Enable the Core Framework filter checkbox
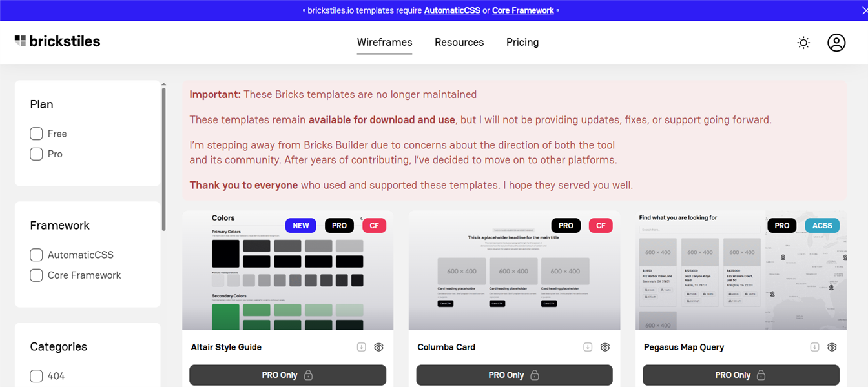 click(x=36, y=275)
